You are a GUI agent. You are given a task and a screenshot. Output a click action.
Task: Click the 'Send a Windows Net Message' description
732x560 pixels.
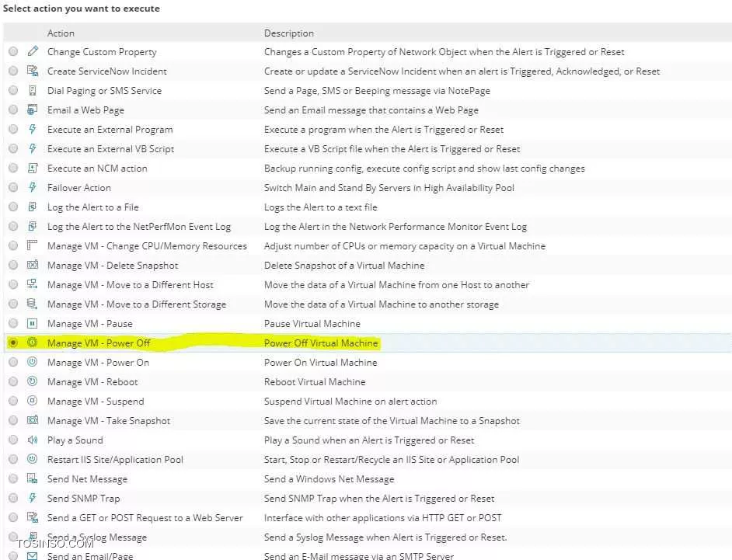(x=329, y=479)
